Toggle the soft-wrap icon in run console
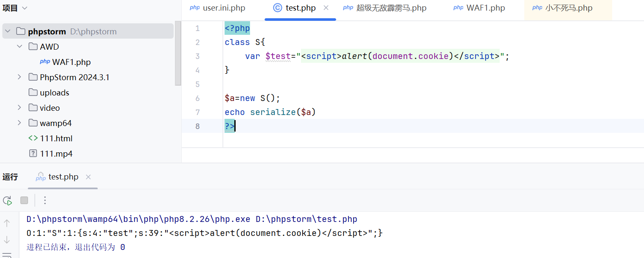This screenshot has height=258, width=644. [x=7, y=255]
